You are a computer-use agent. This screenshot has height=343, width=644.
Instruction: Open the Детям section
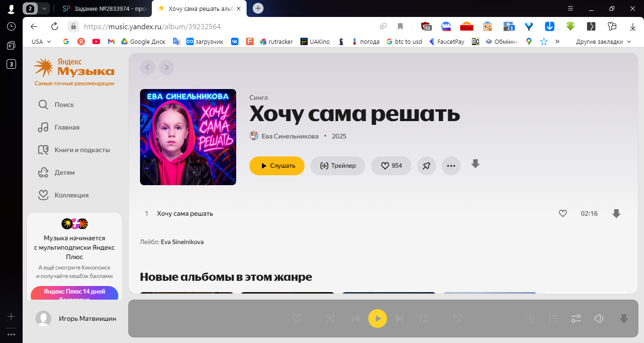57,172
